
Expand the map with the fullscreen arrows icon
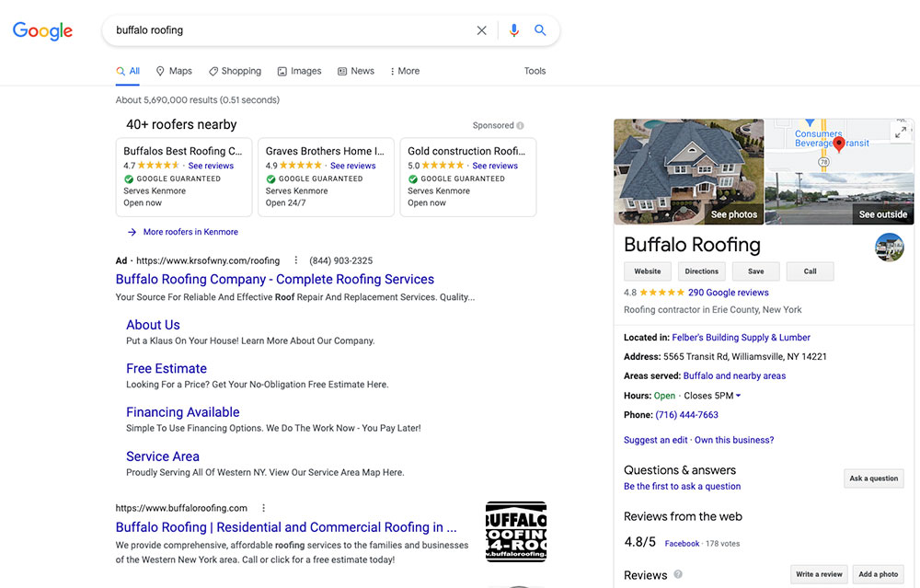tap(901, 133)
